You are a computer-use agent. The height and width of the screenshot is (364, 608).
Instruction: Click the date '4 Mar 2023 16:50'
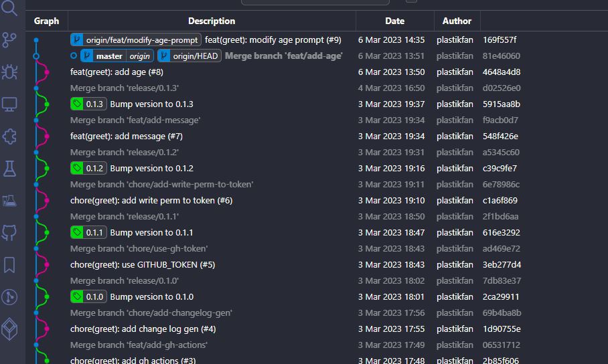(x=391, y=88)
